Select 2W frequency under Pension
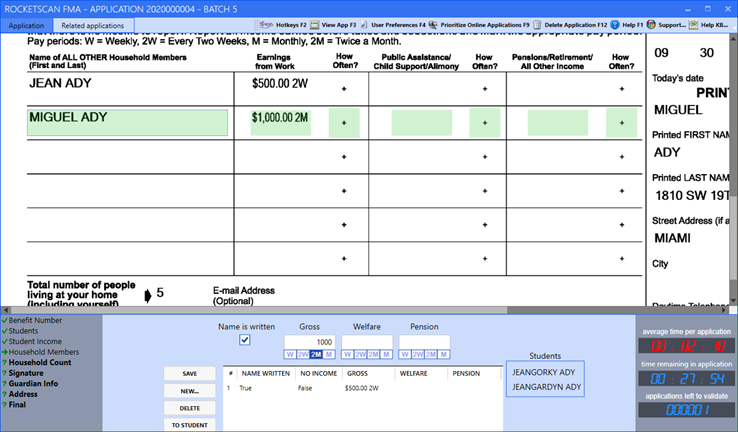This screenshot has width=738, height=432. [x=417, y=354]
